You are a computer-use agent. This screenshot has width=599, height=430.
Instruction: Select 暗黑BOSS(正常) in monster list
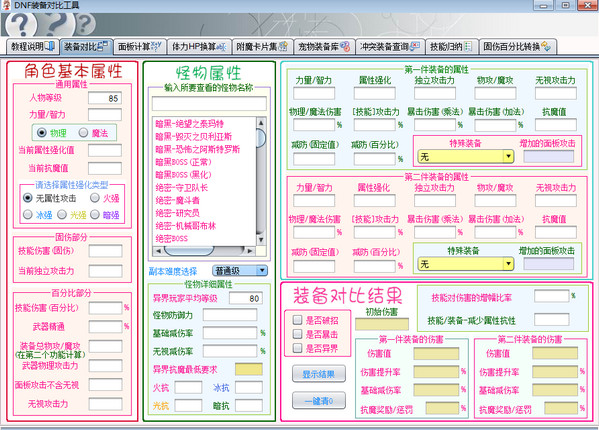pos(183,162)
